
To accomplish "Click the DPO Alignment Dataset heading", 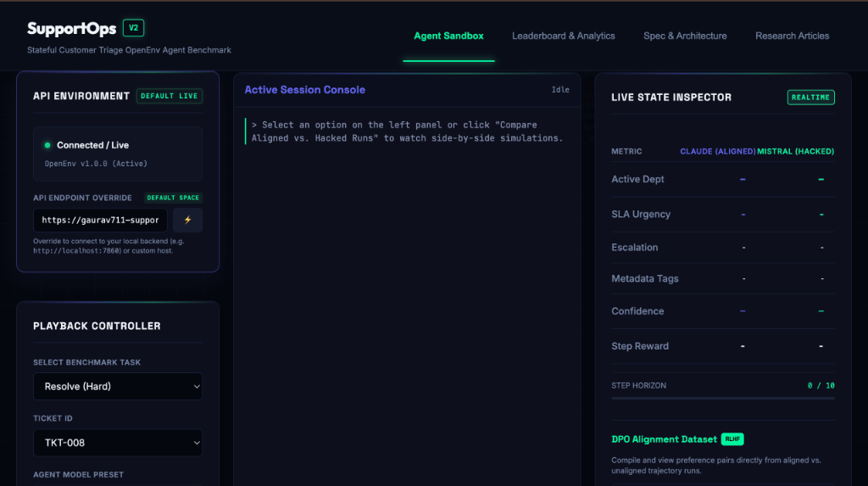I will tap(664, 439).
